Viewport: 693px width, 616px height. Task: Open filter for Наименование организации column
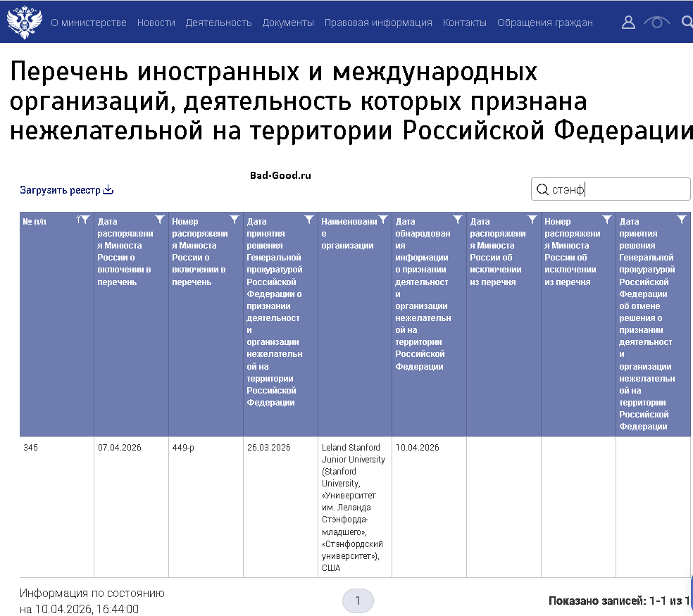[x=384, y=220]
